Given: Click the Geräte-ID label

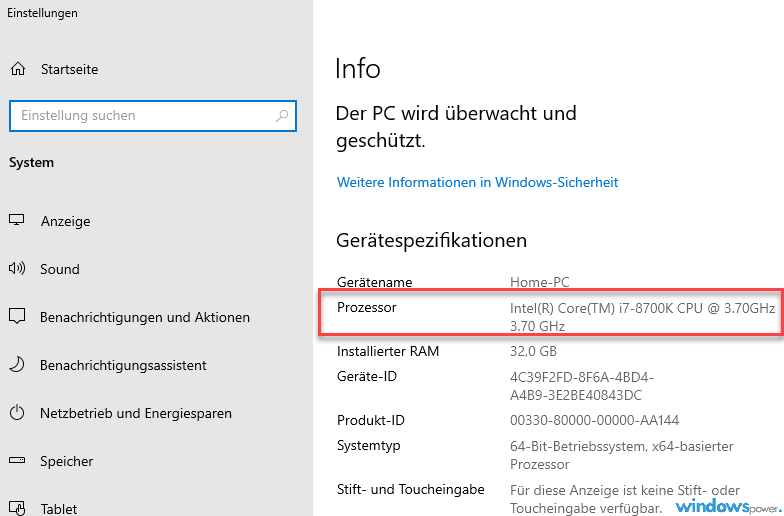Looking at the screenshot, I should (367, 376).
